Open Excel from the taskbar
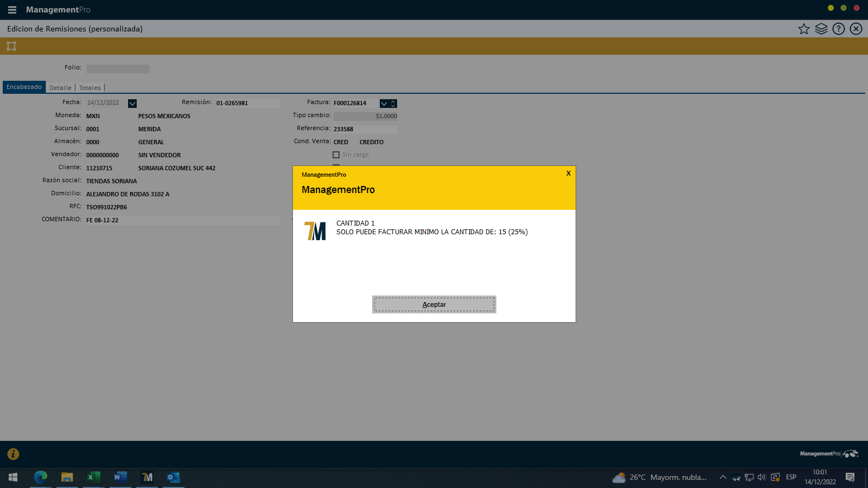The image size is (868, 488). pyautogui.click(x=93, y=477)
